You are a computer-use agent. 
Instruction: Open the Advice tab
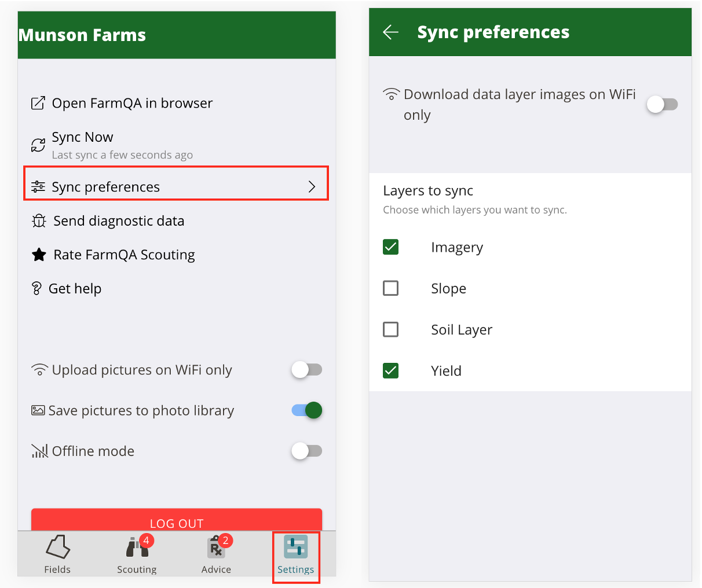pyautogui.click(x=217, y=554)
